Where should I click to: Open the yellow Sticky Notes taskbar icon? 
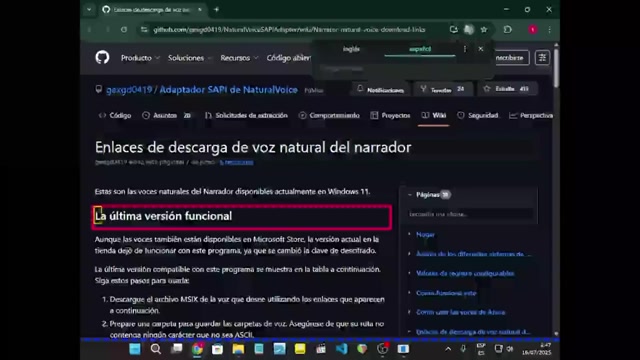pyautogui.click(x=300, y=349)
